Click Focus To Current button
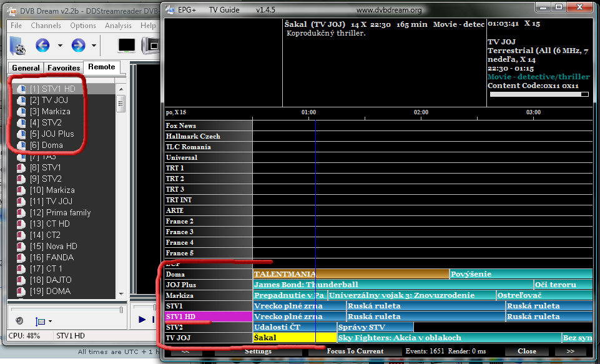 point(355,351)
